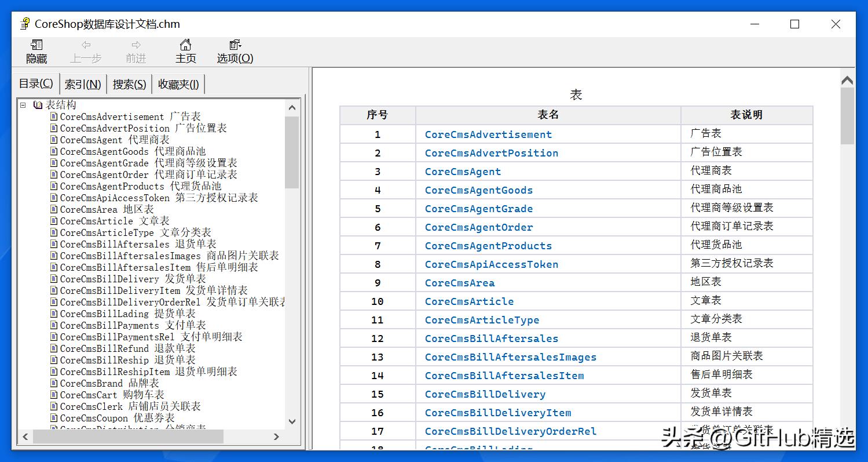Open the CoreCmsBillDeliveryOrderRel table link
This screenshot has width=868, height=462.
[x=511, y=431]
